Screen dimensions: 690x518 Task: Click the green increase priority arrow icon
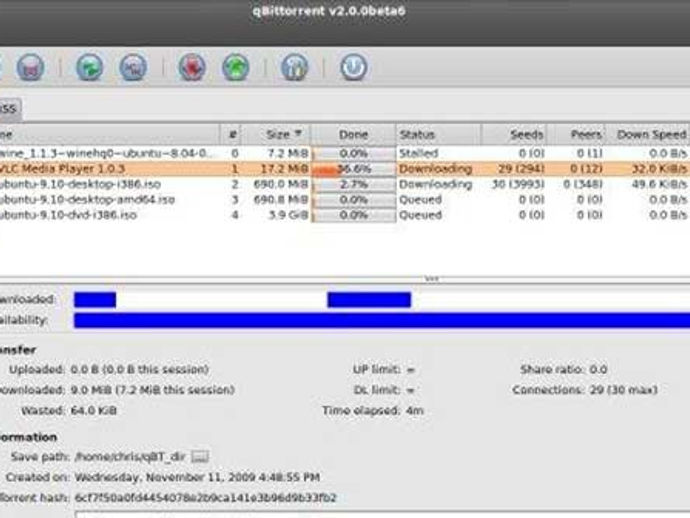[x=235, y=67]
